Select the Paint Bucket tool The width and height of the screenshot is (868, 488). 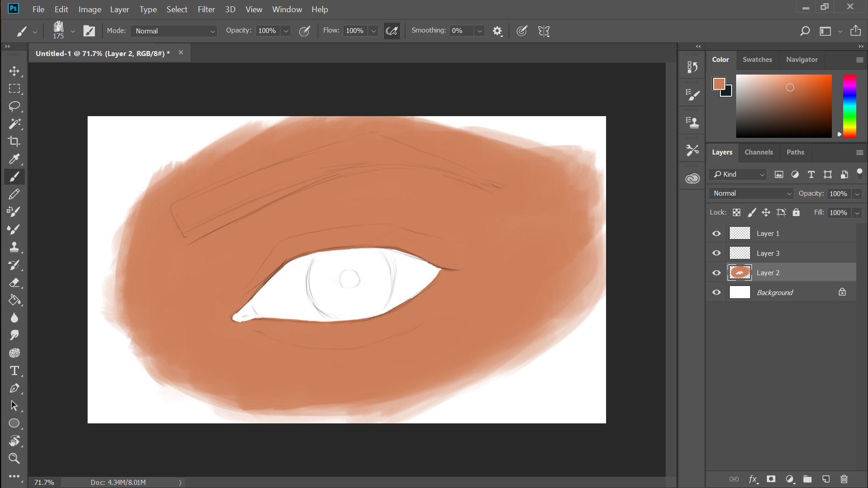(x=14, y=300)
